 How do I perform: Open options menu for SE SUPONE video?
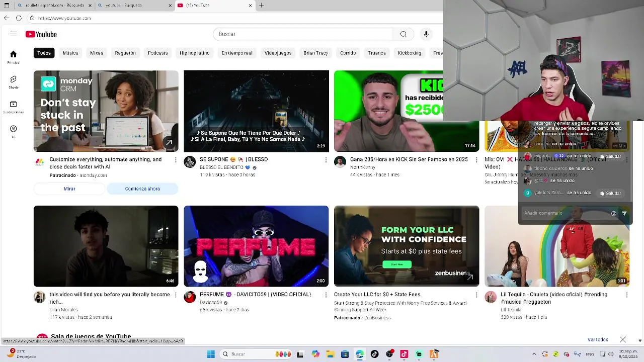pos(326,160)
